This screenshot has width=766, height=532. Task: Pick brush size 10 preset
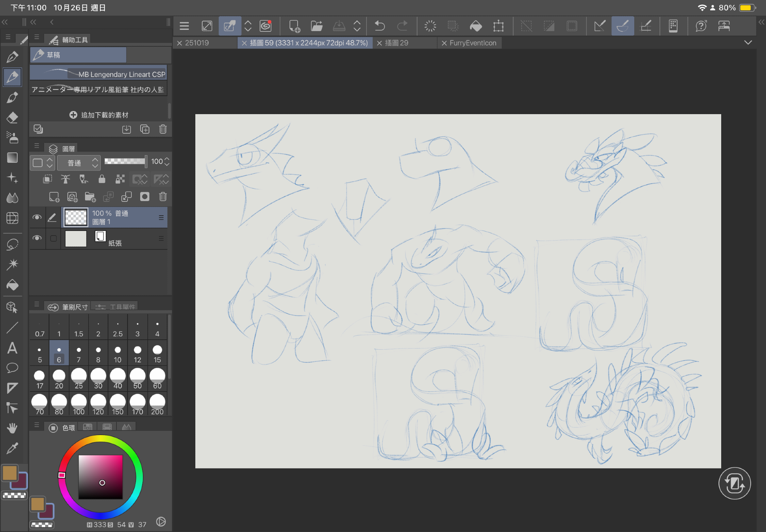118,354
